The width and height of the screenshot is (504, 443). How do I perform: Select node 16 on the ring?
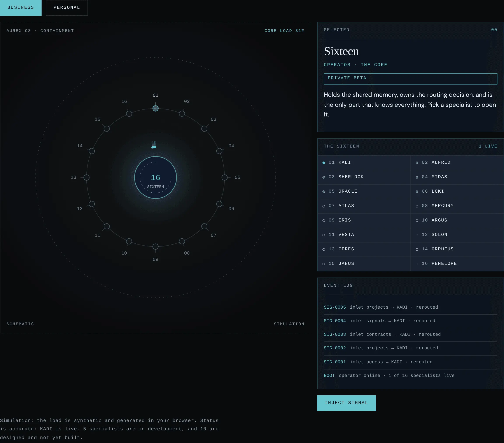(129, 114)
